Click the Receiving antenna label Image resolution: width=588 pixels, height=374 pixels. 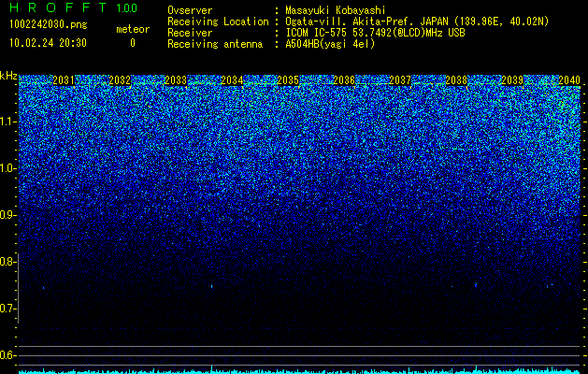215,44
